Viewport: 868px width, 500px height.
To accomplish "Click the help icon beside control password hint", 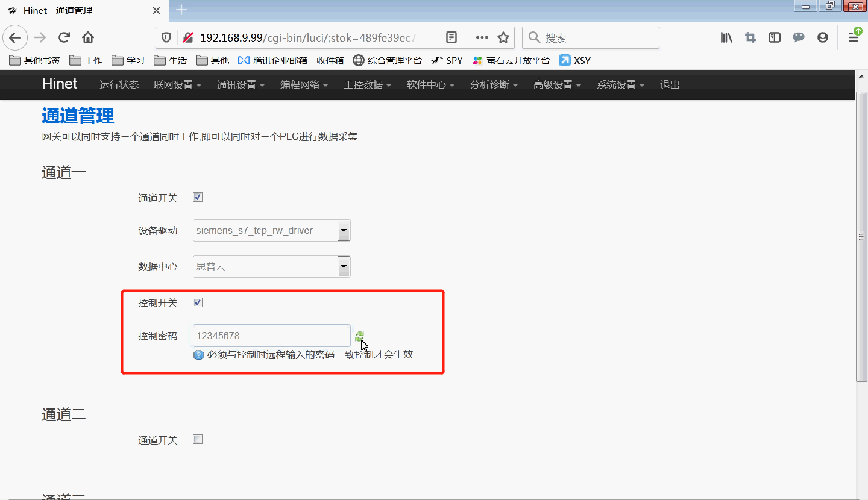I will tap(198, 355).
